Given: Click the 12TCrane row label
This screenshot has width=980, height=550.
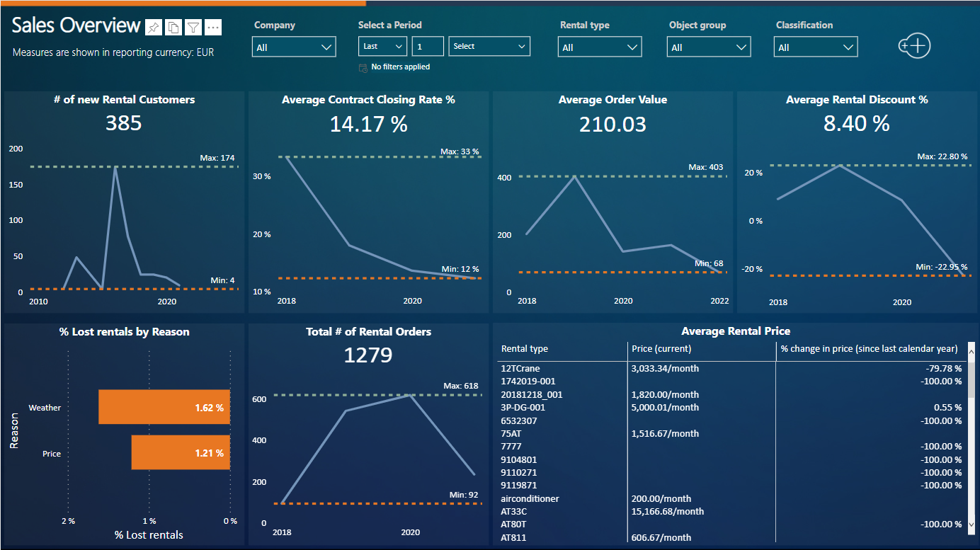Looking at the screenshot, I should pyautogui.click(x=520, y=368).
